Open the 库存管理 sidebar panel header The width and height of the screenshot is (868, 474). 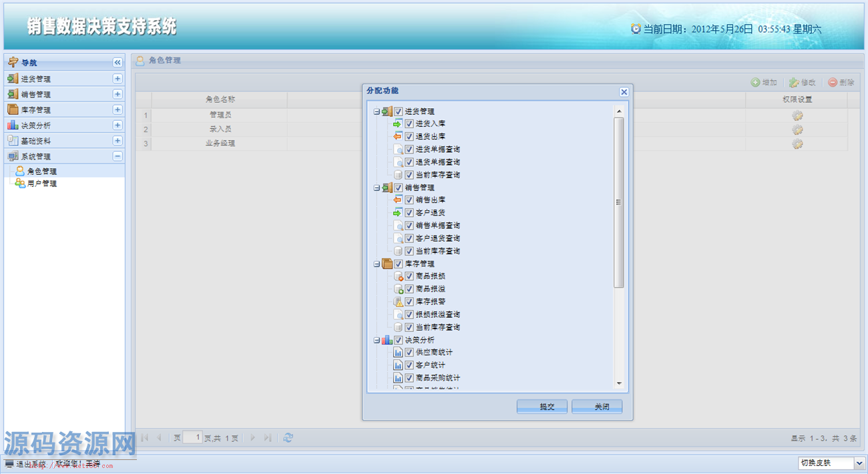[64, 109]
